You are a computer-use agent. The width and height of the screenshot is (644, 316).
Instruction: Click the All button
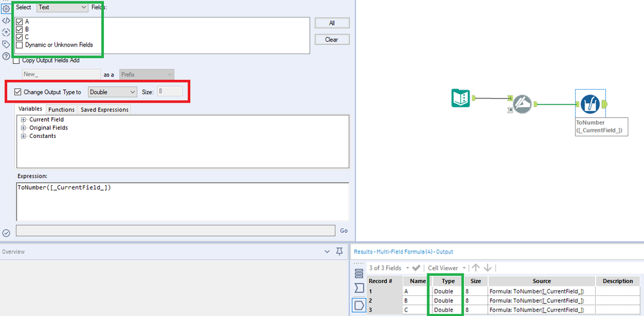(332, 23)
